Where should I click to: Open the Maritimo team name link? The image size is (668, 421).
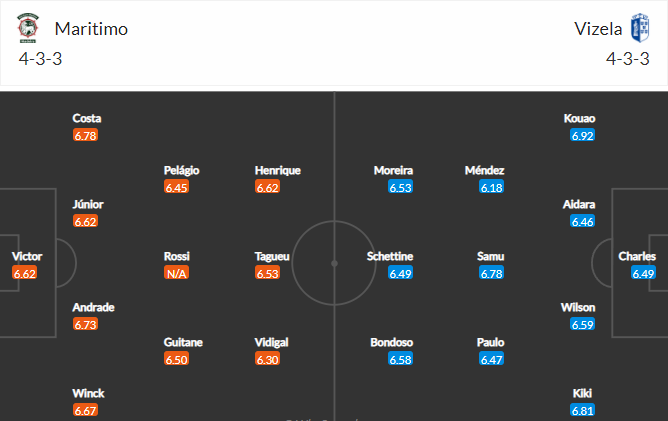(91, 29)
